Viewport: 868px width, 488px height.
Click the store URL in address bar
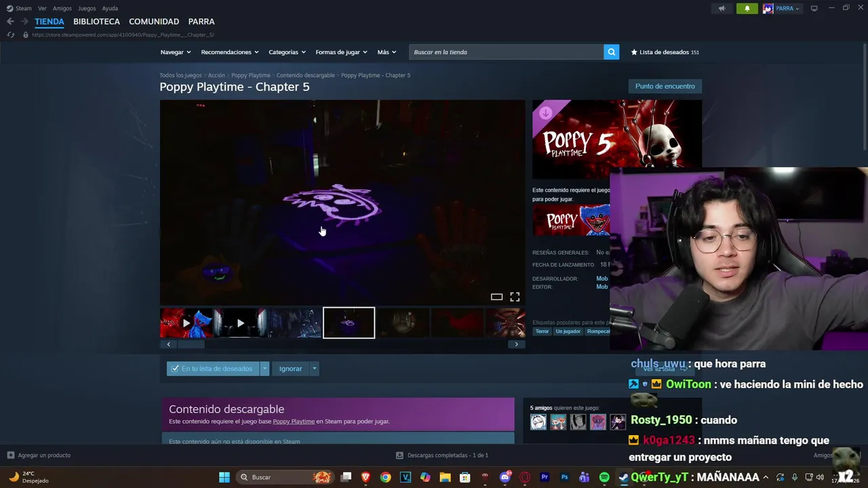(123, 35)
